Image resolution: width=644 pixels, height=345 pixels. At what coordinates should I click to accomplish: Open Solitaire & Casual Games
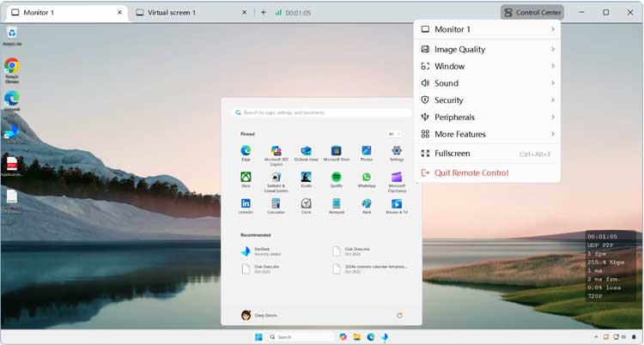tap(276, 182)
